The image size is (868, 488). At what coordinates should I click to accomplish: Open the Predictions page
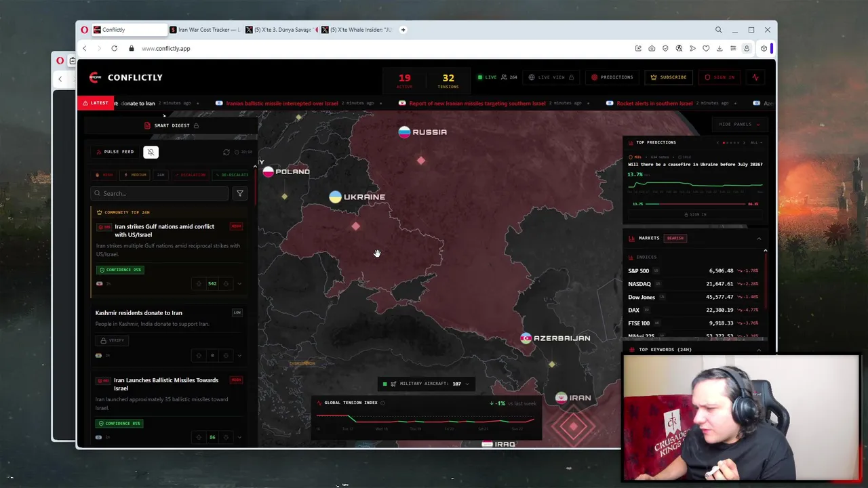[612, 77]
